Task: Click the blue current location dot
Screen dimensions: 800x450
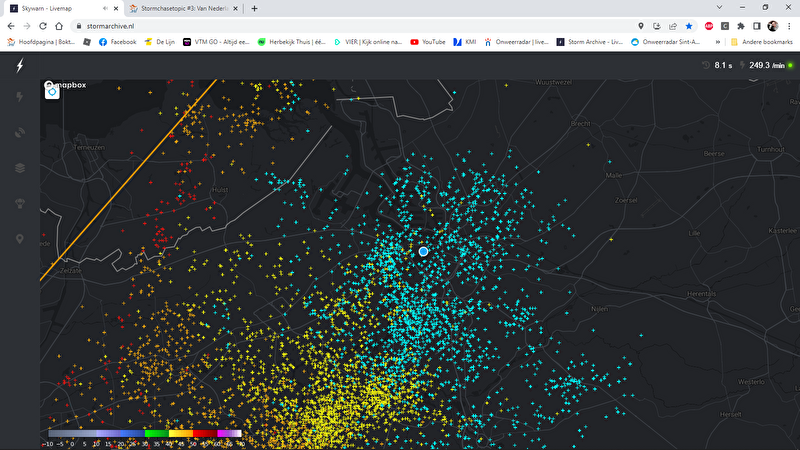Action: point(423,252)
